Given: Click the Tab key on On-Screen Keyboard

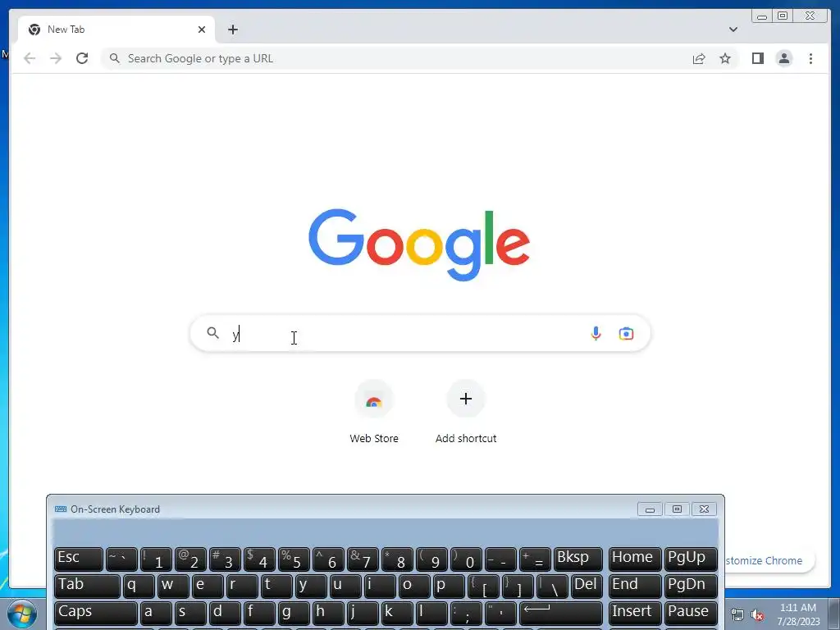Looking at the screenshot, I should [x=87, y=586].
